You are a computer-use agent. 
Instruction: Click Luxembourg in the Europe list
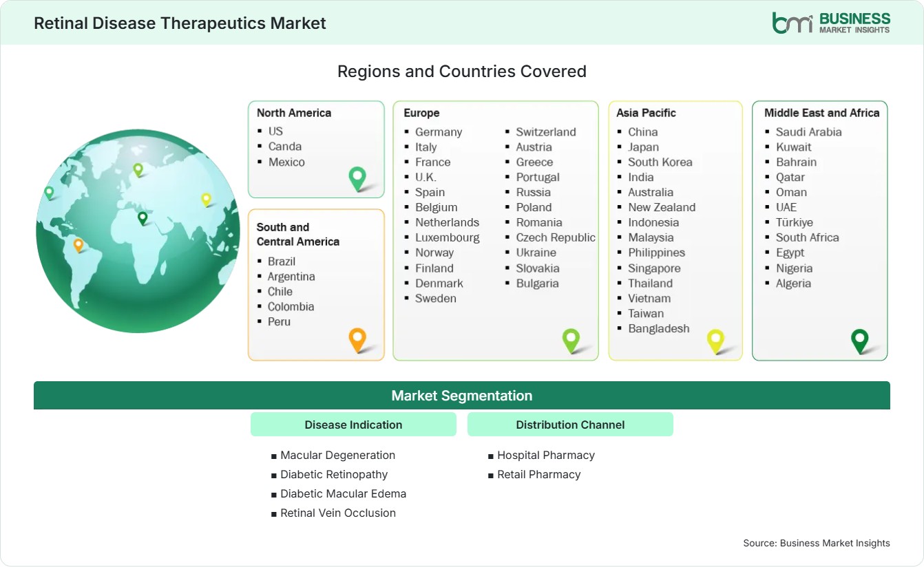448,237
